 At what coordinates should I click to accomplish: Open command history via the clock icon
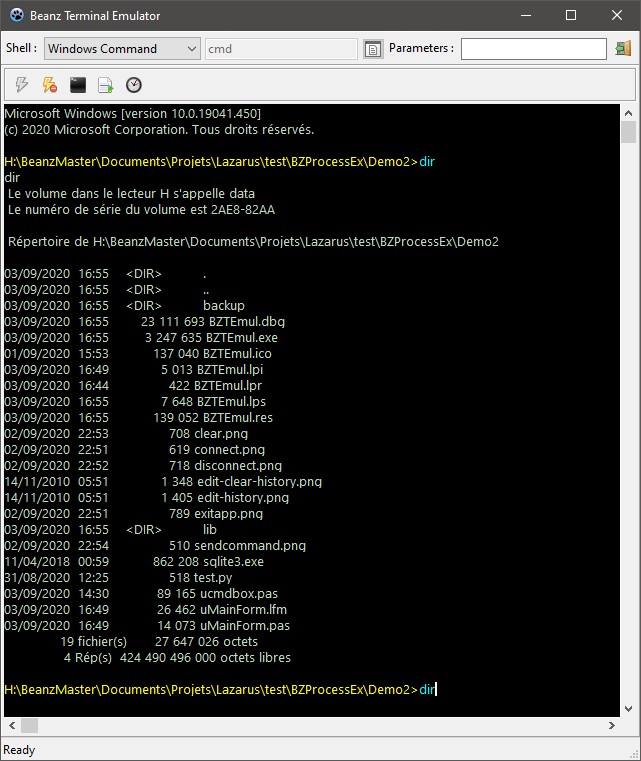[133, 85]
